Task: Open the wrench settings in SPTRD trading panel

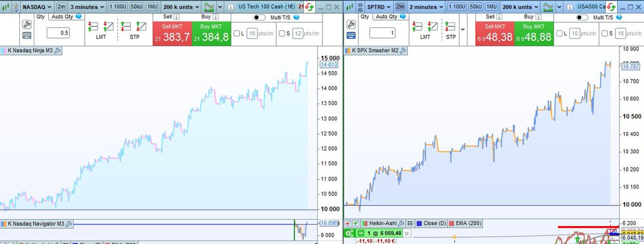Action: [x=350, y=24]
